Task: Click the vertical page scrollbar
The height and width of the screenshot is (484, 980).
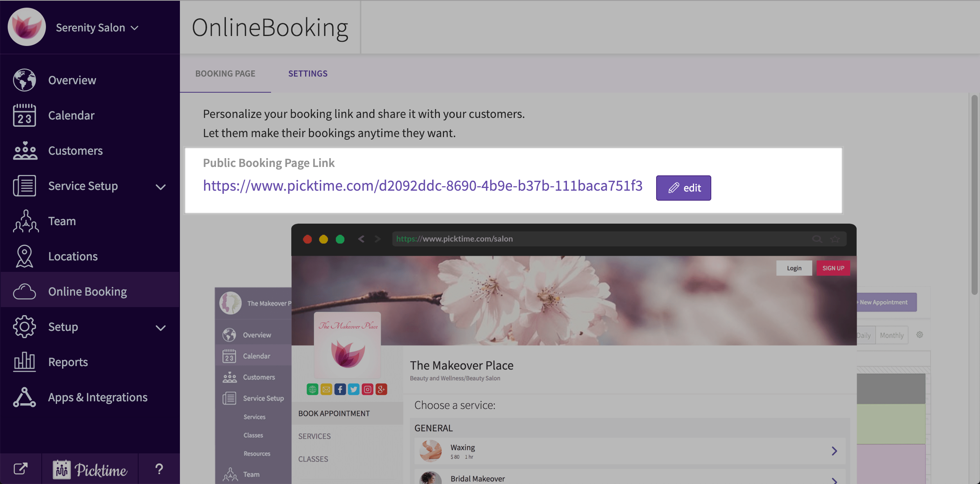Action: (975, 195)
